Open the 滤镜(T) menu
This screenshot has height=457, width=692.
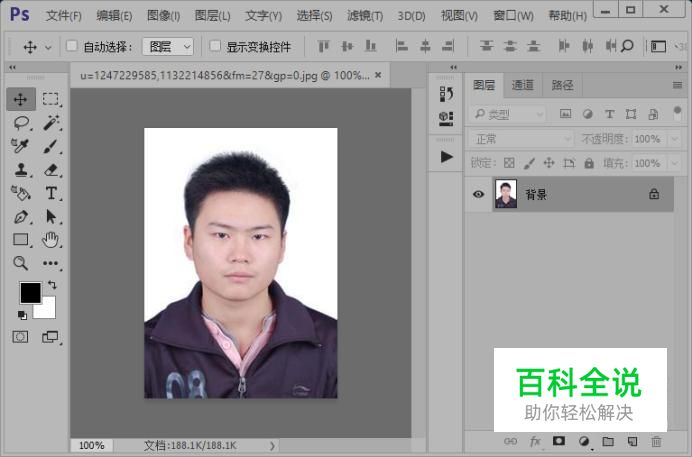[x=365, y=16]
